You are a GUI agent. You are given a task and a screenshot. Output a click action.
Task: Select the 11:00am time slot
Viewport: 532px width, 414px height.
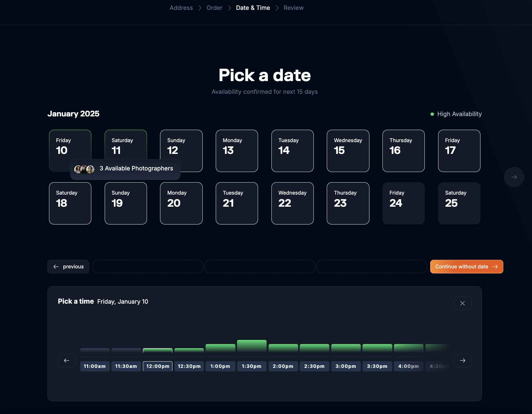(95, 366)
